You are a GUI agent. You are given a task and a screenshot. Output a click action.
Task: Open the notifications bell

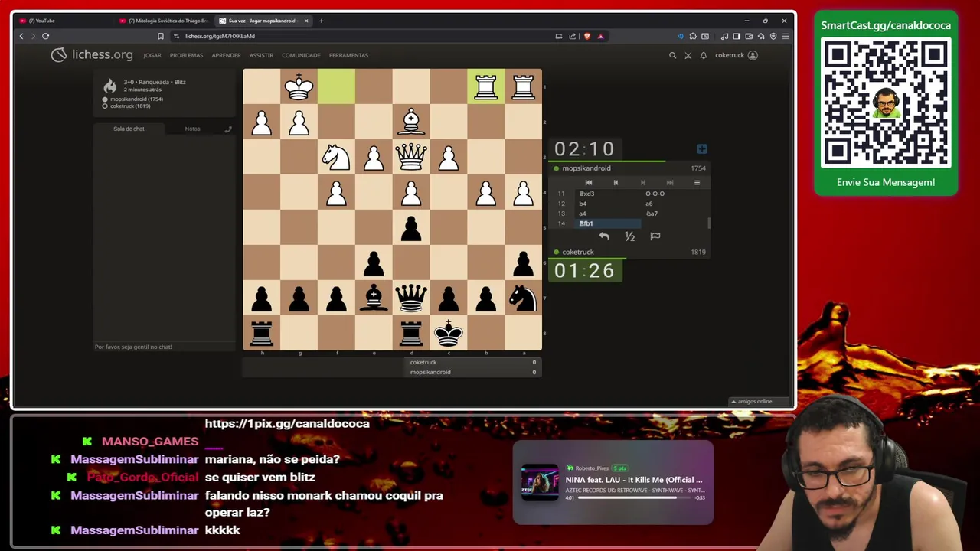pos(703,55)
